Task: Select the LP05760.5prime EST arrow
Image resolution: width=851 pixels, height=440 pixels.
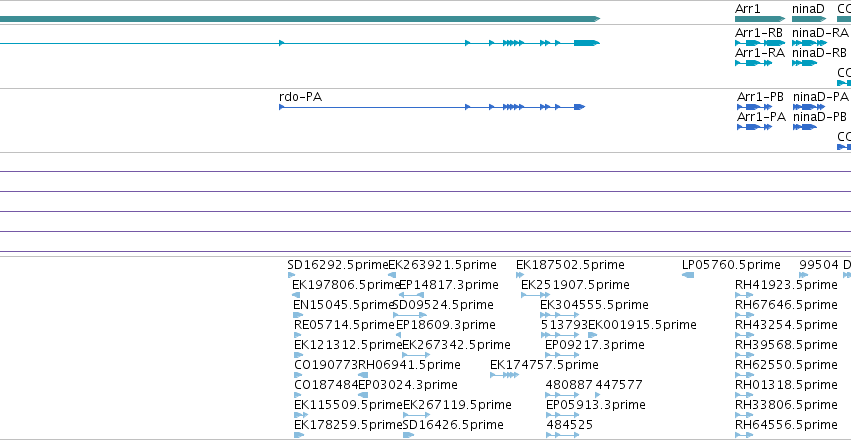Action: [688, 275]
